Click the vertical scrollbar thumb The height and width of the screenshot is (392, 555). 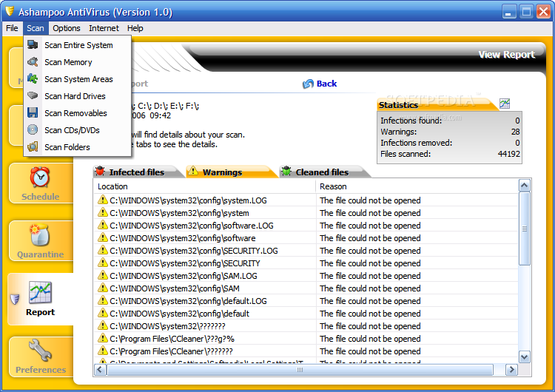[524, 229]
